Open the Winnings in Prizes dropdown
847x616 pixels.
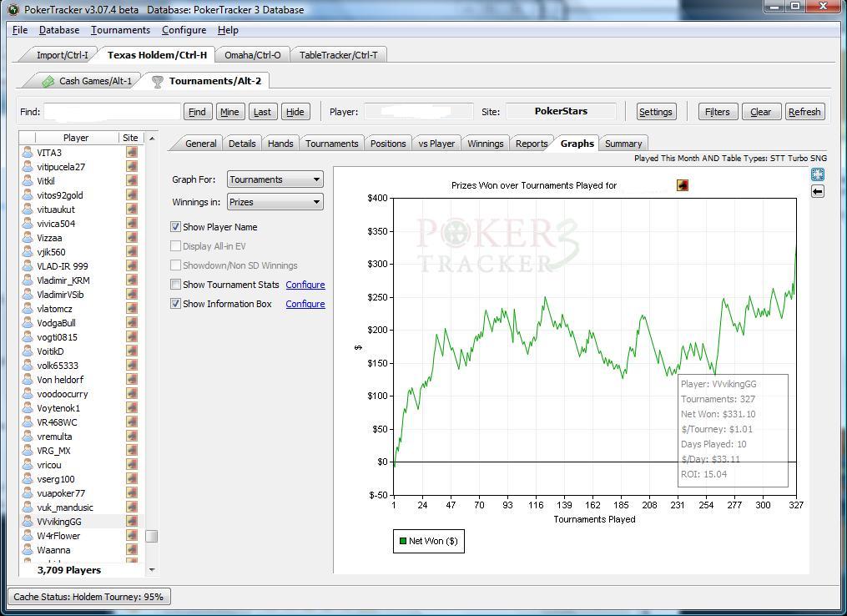click(x=275, y=202)
